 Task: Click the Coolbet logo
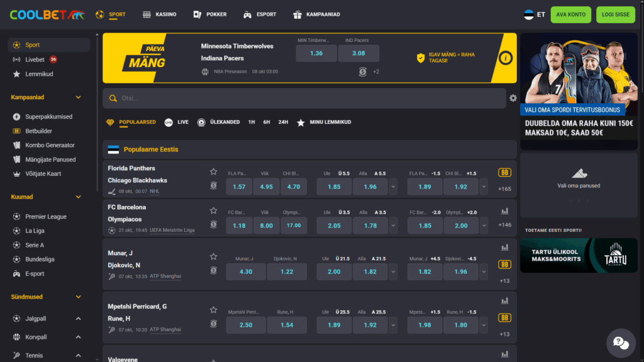[x=47, y=14]
